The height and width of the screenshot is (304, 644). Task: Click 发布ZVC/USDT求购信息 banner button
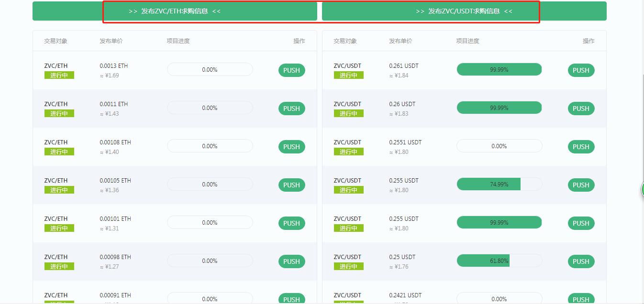[464, 11]
